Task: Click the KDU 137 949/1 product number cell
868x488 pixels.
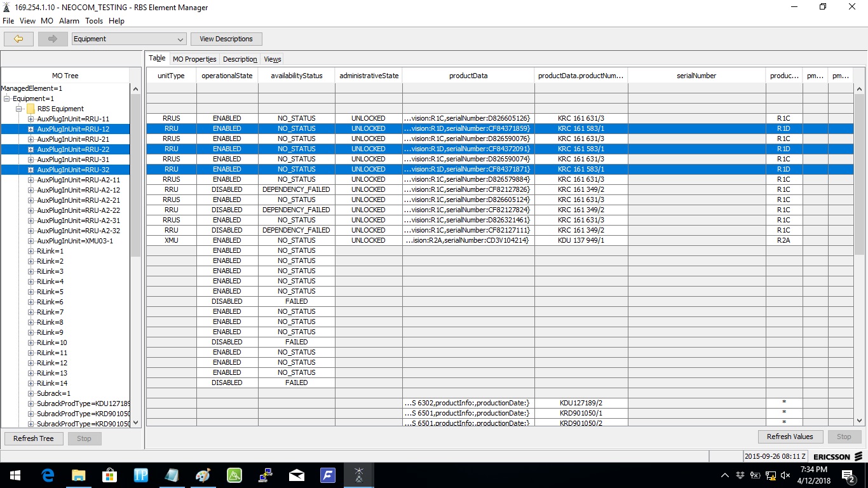Action: point(581,241)
